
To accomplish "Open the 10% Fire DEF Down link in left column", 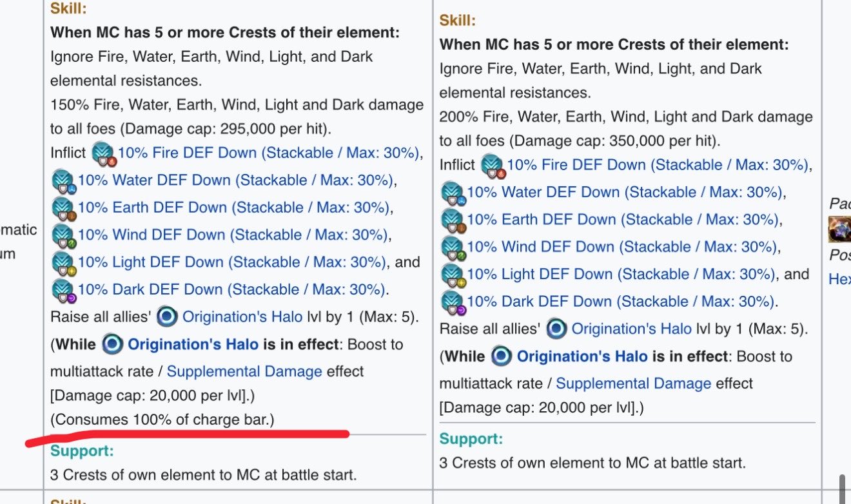I will pyautogui.click(x=268, y=153).
